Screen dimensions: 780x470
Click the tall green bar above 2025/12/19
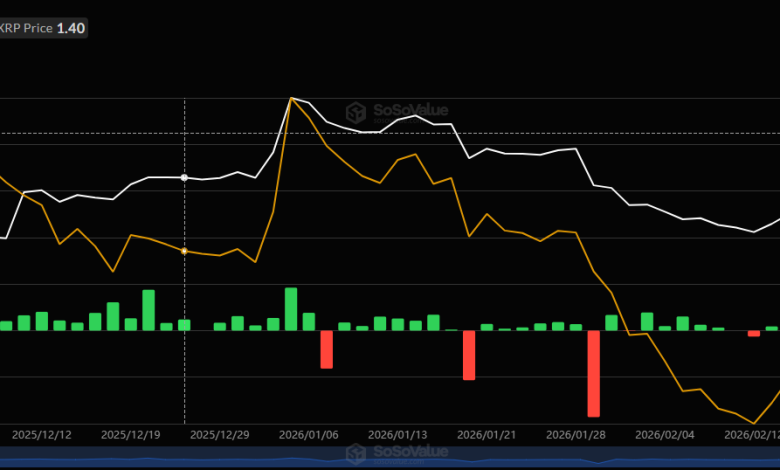(x=148, y=310)
